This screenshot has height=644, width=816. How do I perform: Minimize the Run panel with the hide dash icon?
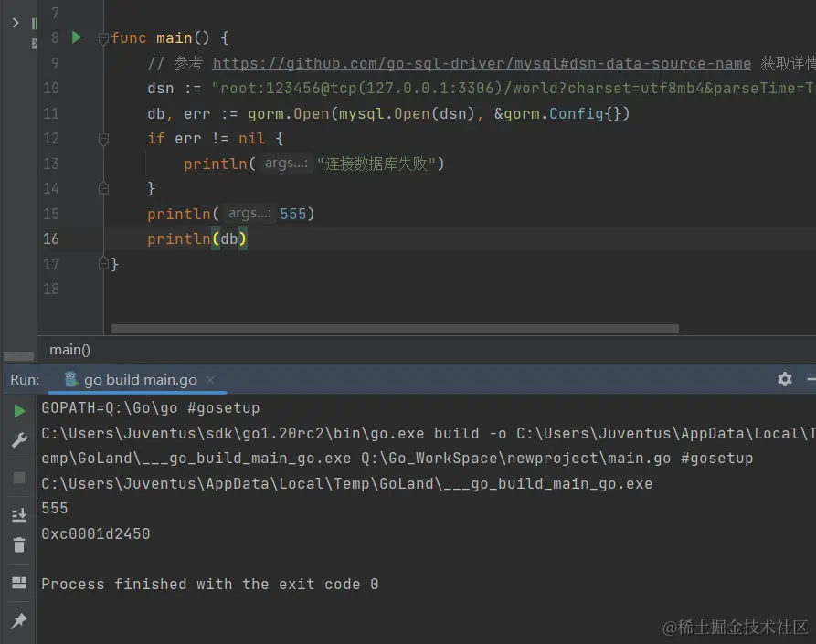pos(811,379)
